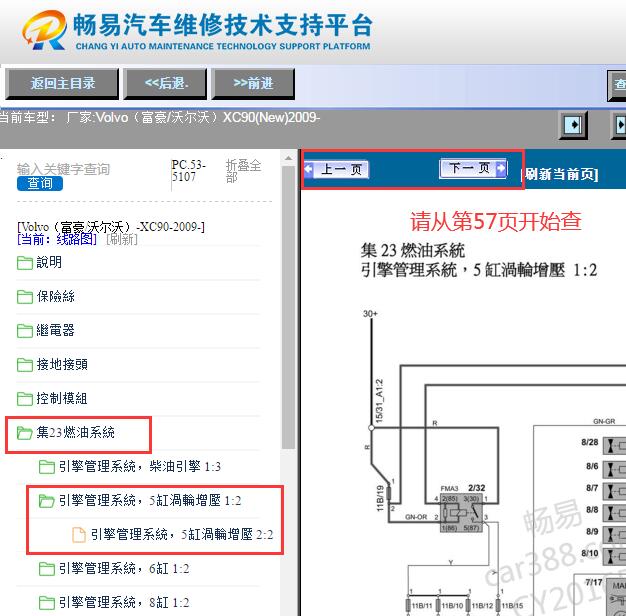Click folder icon of 8缸 1:2
Image resolution: width=626 pixels, height=616 pixels.
pyautogui.click(x=47, y=603)
